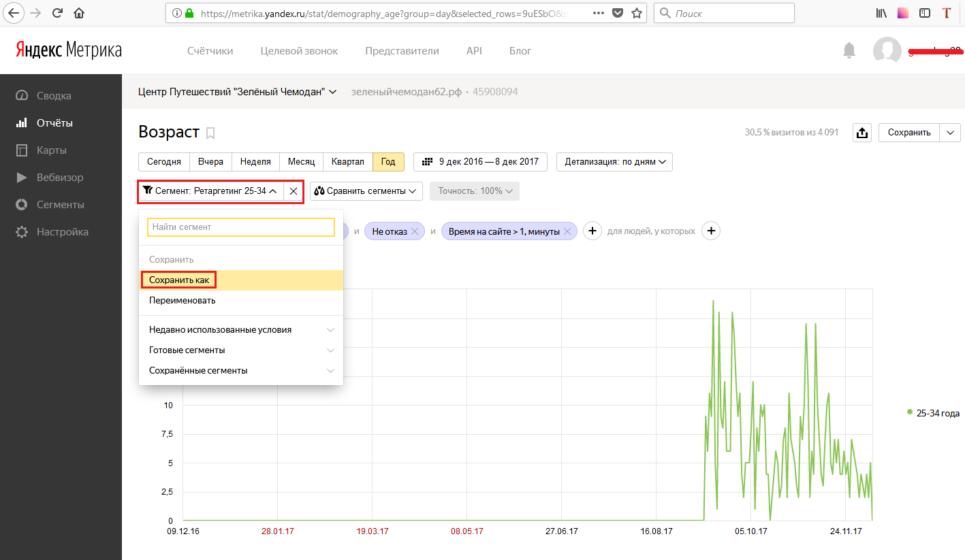This screenshot has width=965, height=560.
Task: Show site security padlock info
Action: point(189,13)
